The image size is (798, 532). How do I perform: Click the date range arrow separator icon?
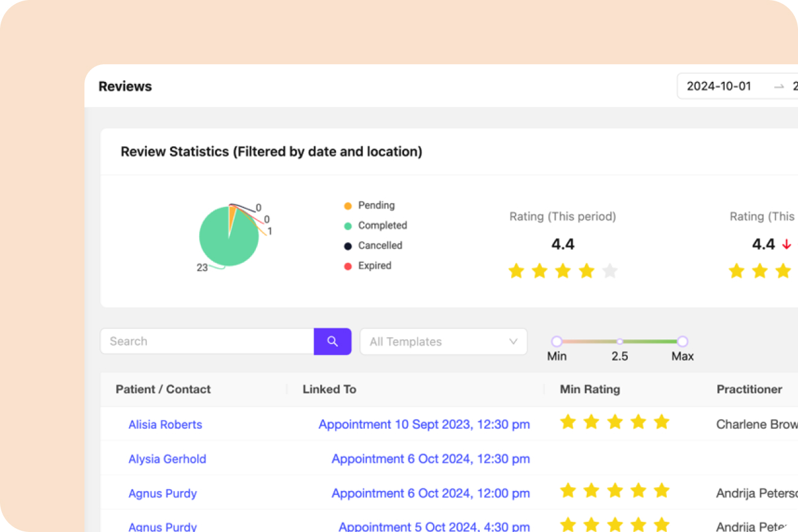pyautogui.click(x=779, y=86)
